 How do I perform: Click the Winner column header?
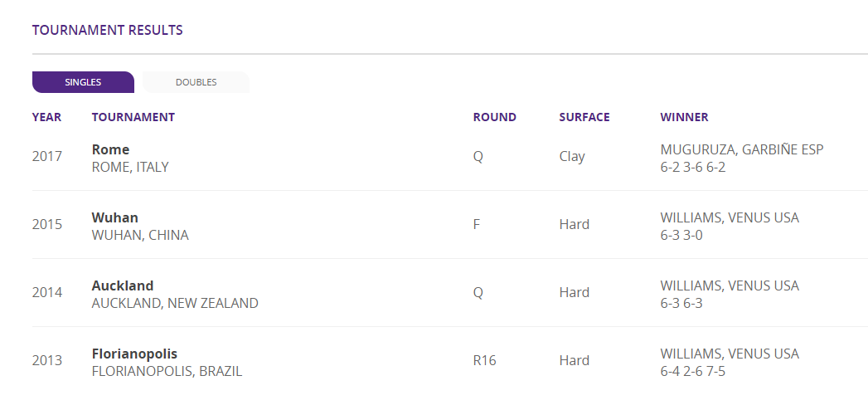tap(684, 117)
